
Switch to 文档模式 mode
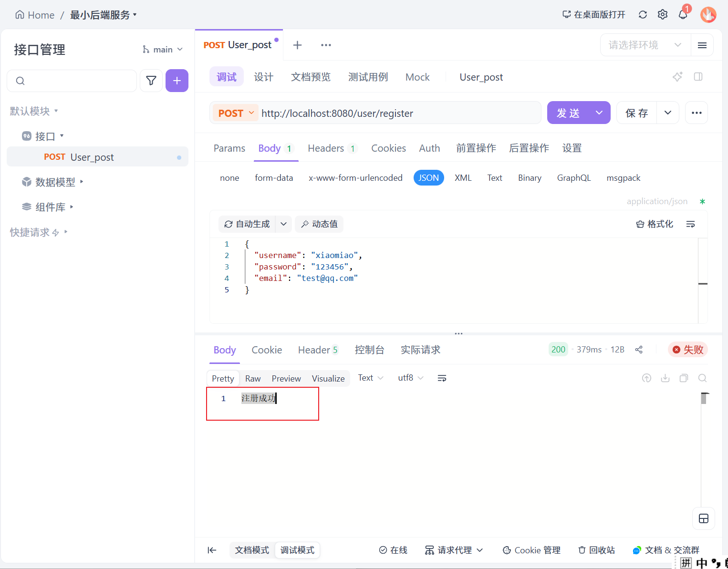click(x=252, y=550)
